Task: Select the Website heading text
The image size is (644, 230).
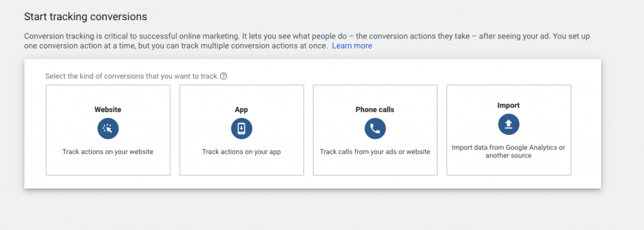Action: point(108,110)
